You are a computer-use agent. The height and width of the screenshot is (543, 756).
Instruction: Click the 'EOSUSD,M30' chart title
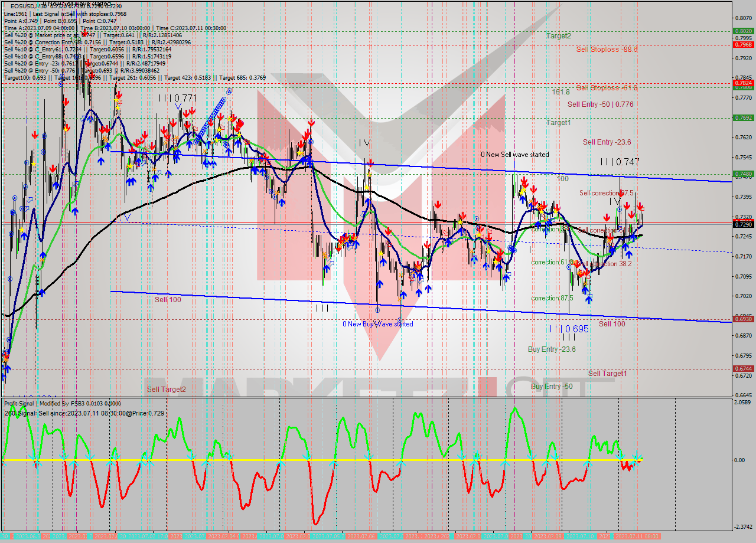click(30, 5)
